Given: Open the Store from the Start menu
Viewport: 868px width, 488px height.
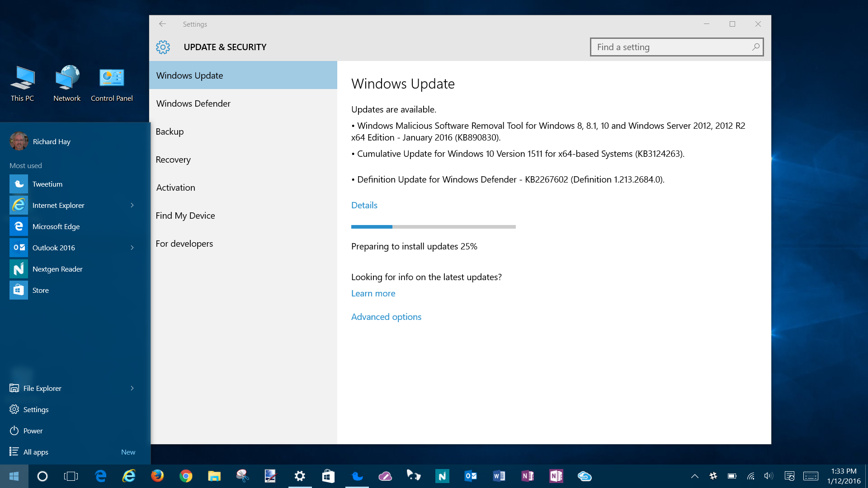Looking at the screenshot, I should tap(41, 290).
